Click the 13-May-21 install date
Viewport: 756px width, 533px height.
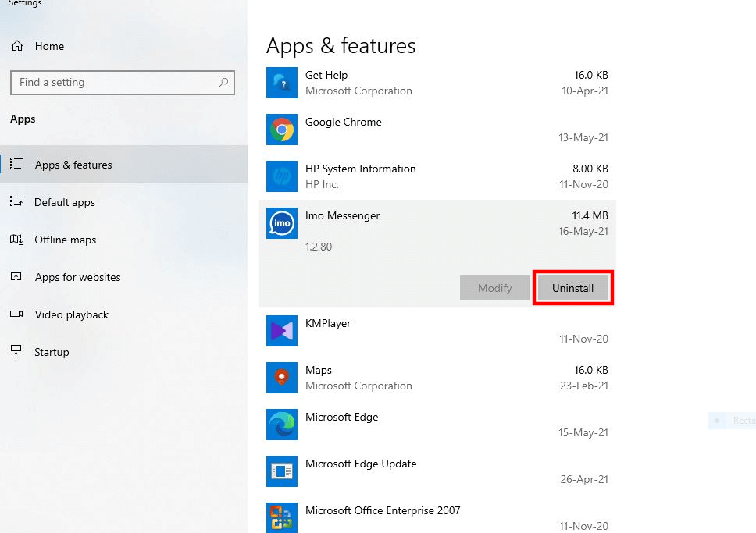[583, 137]
